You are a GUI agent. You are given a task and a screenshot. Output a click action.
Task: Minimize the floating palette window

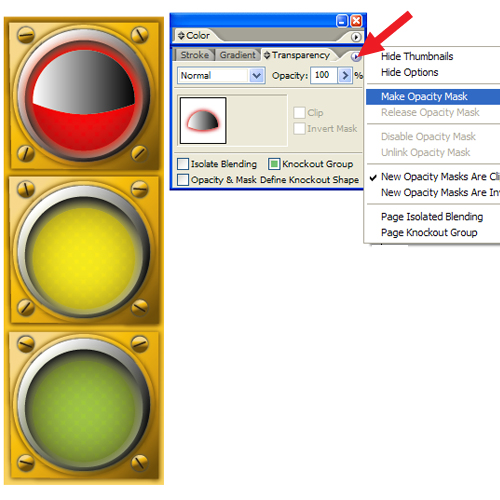point(342,21)
